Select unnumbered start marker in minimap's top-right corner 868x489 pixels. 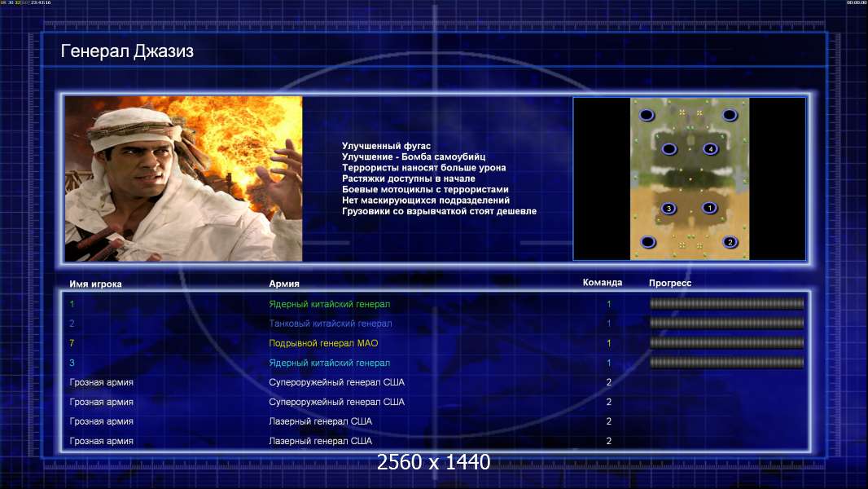[730, 115]
